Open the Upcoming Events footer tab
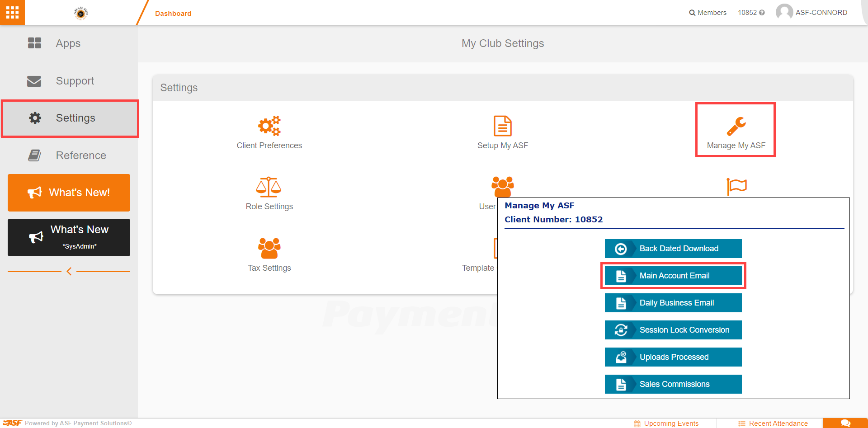This screenshot has width=868, height=428. tap(666, 423)
